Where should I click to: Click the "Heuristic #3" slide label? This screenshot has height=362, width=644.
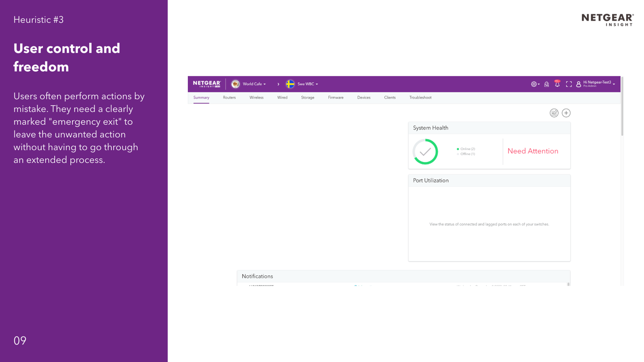coord(38,20)
